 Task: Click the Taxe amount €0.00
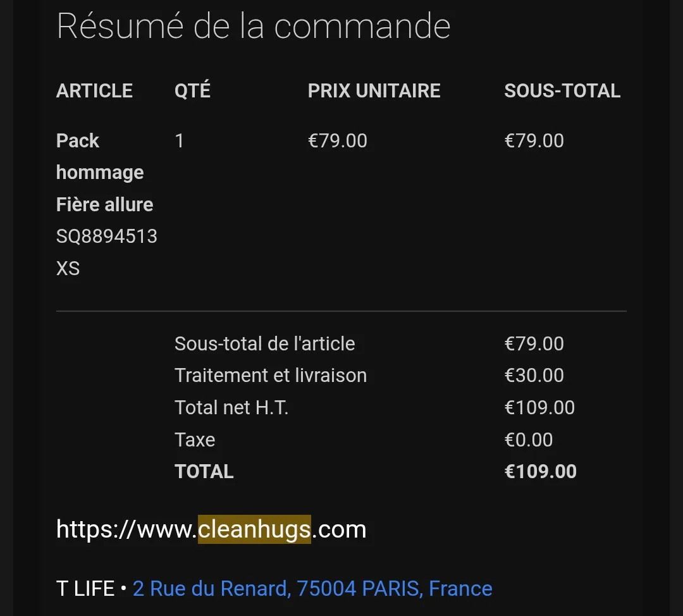tap(528, 440)
